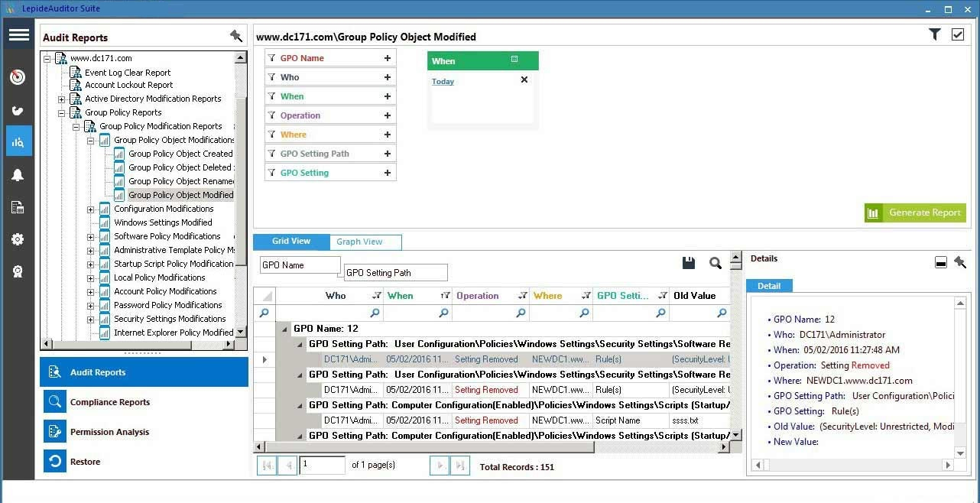
Task: Click the search icon under the Who column
Action: [x=375, y=313]
